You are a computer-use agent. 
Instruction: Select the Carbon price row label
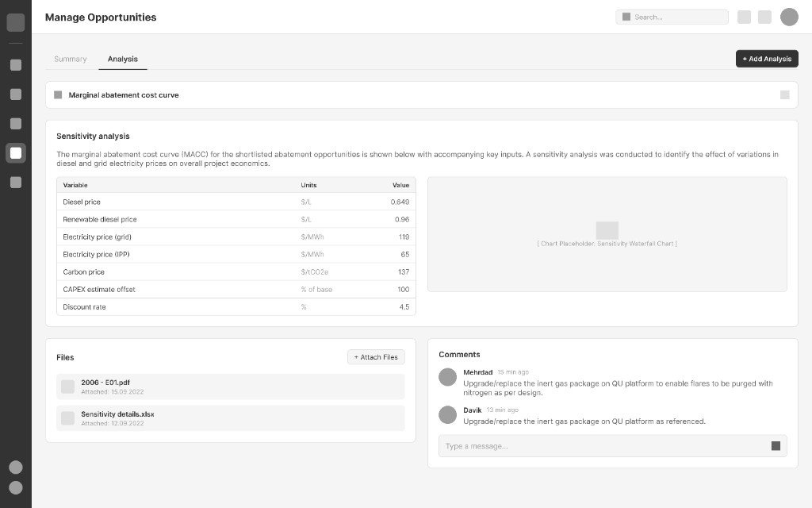(x=83, y=272)
